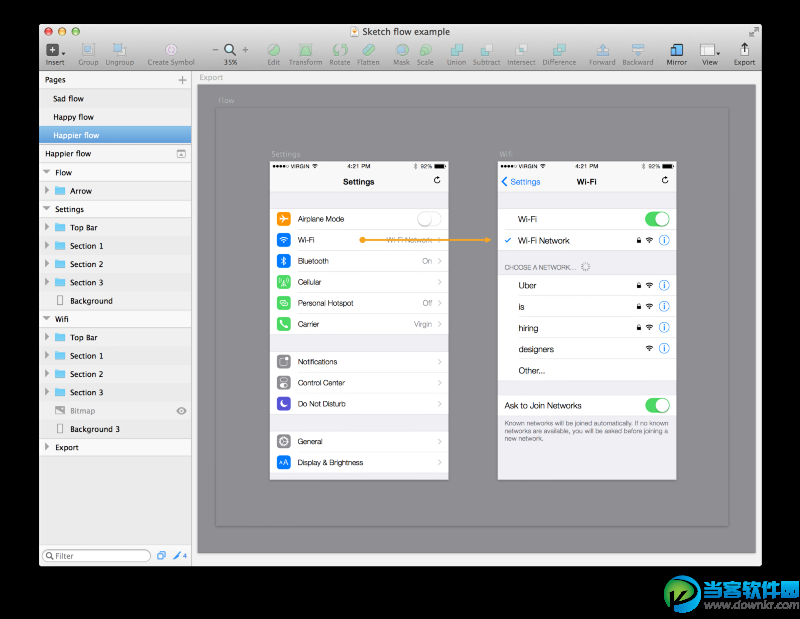The image size is (800, 619).
Task: Click the Settings back link
Action: point(521,182)
